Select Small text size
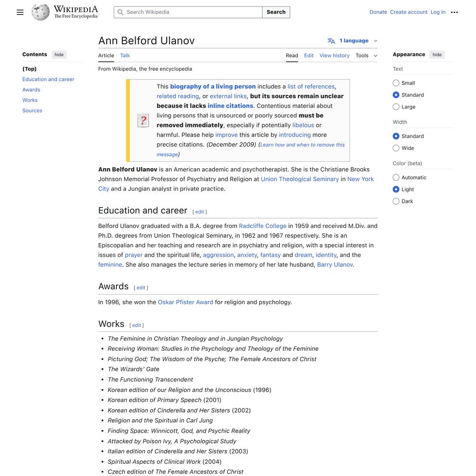The width and height of the screenshot is (476, 476). tap(396, 83)
